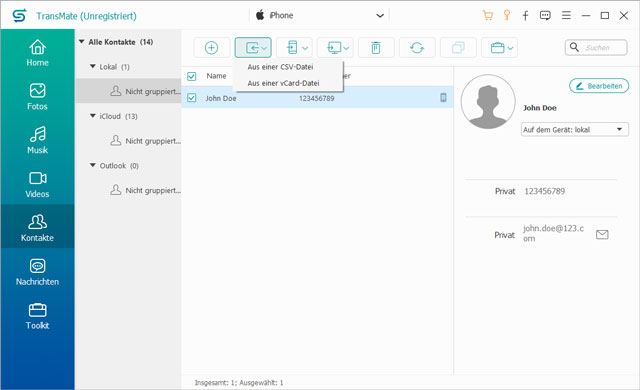Collapse the iCloud group
Viewport: 640px width, 390px height.
(93, 116)
